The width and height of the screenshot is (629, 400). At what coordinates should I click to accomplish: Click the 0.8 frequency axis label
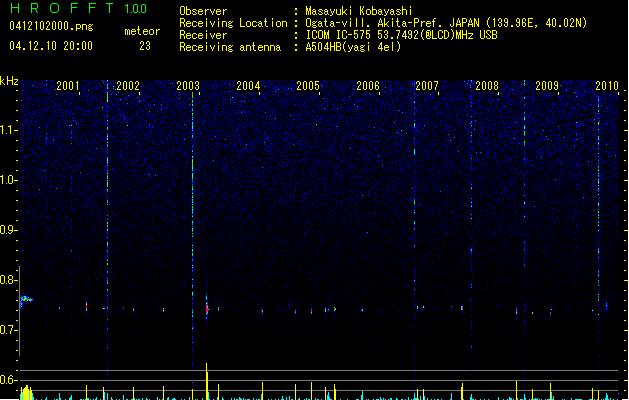pyautogui.click(x=9, y=280)
